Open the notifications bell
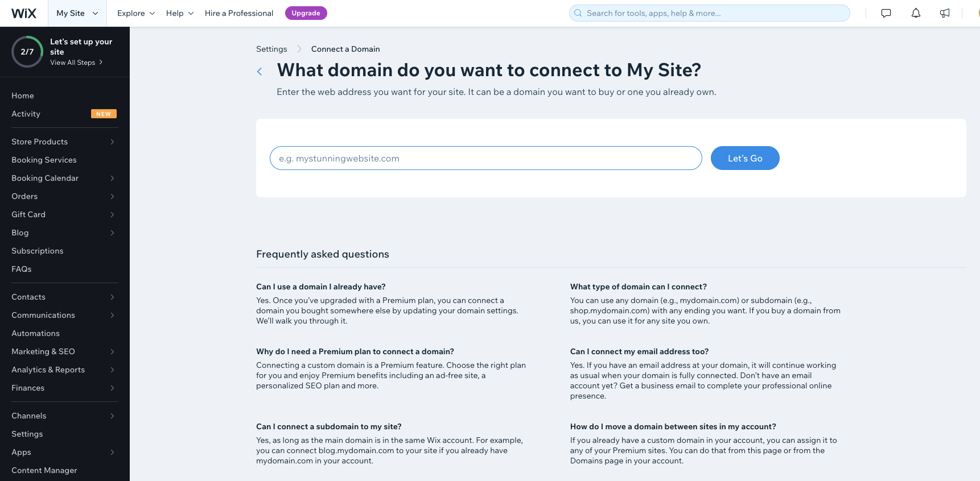 coord(916,13)
